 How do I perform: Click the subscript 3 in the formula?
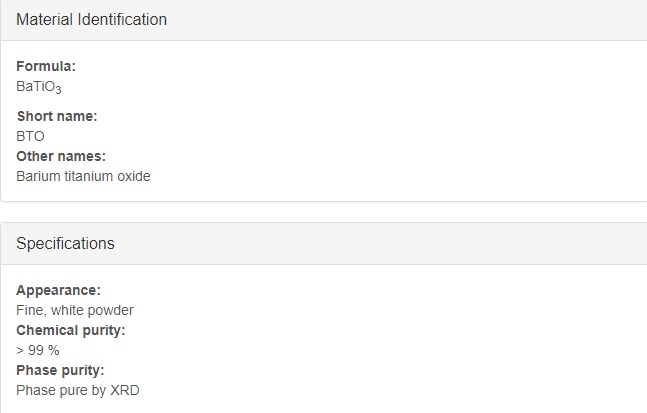click(x=58, y=90)
